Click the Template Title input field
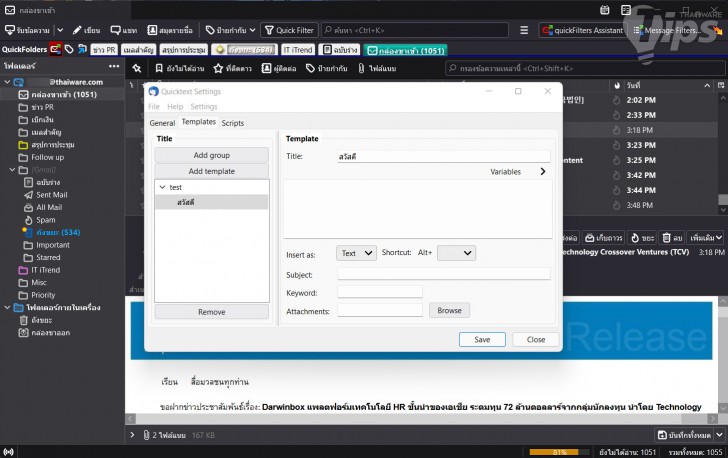Screen dimensions: 728x458 (444, 157)
